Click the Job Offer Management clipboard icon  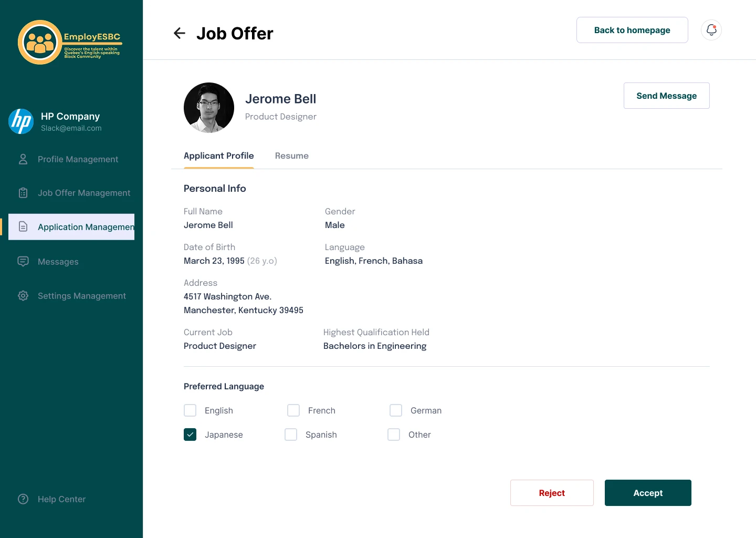[x=23, y=193]
